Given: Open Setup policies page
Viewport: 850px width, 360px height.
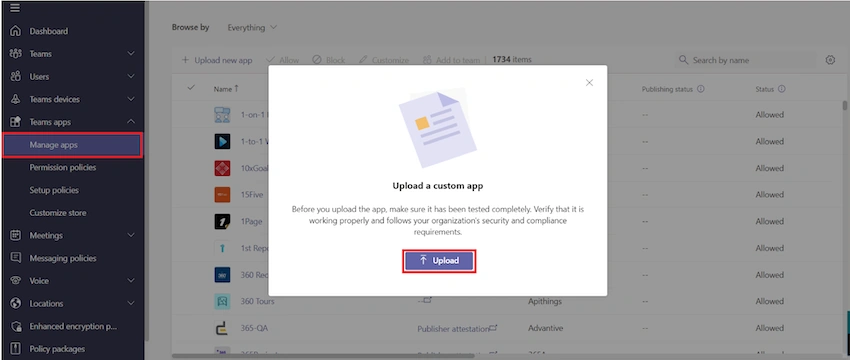Looking at the screenshot, I should pyautogui.click(x=54, y=190).
